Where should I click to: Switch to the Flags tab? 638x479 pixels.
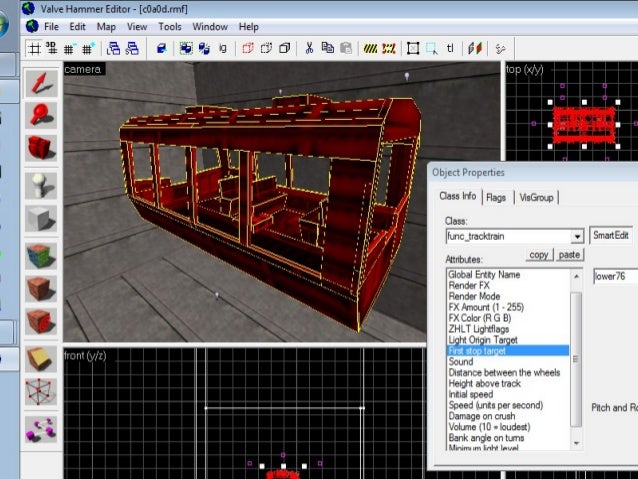[x=496, y=197]
